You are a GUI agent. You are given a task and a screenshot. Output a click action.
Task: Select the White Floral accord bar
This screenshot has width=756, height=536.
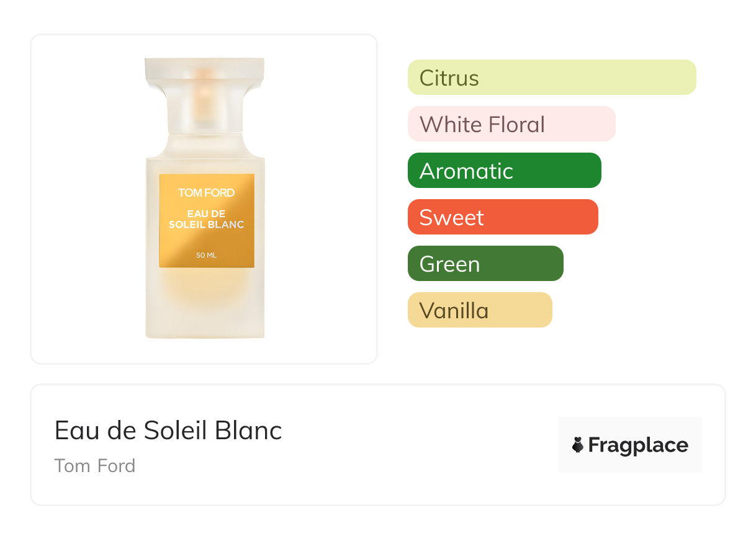coord(511,124)
